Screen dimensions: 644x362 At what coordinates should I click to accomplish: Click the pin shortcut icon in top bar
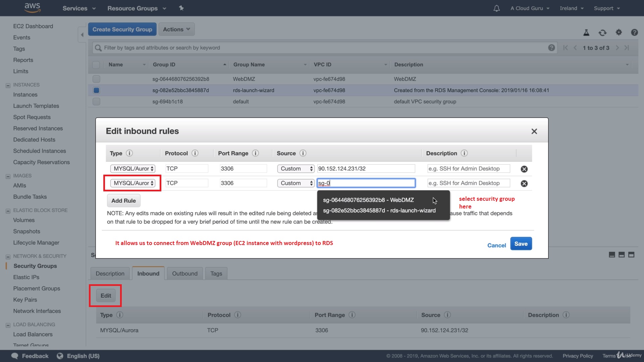(181, 8)
